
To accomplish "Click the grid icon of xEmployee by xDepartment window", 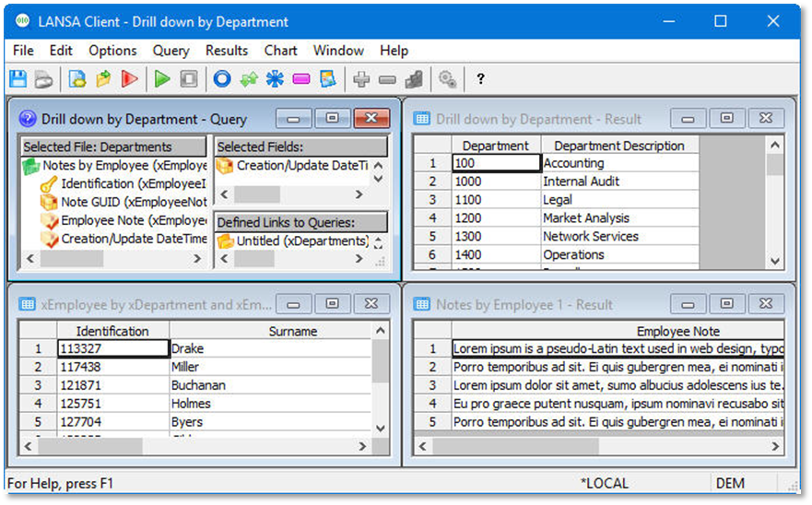I will tap(27, 304).
